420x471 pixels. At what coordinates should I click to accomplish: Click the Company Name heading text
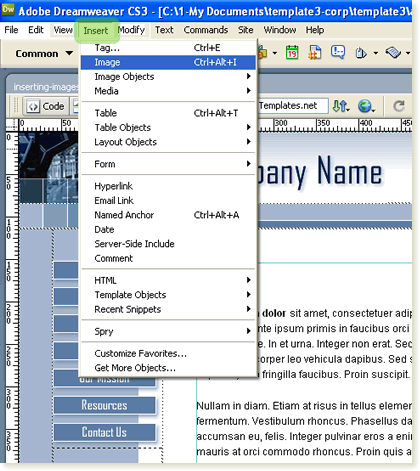pos(319,172)
